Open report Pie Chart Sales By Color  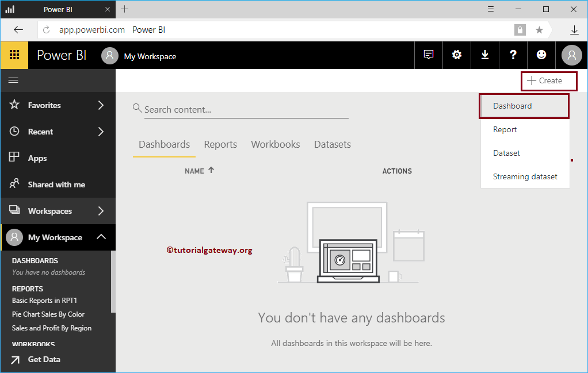coord(48,314)
